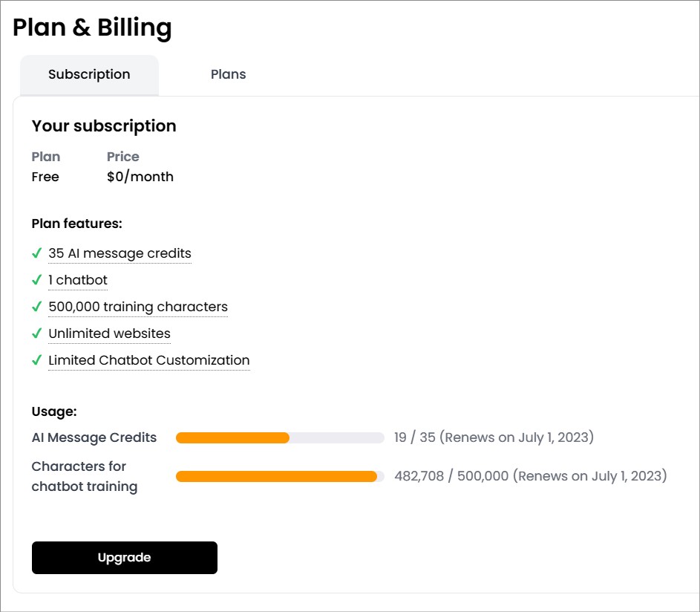Click checkmark beside 35 AI message credits
This screenshot has height=612, width=700.
[36, 253]
